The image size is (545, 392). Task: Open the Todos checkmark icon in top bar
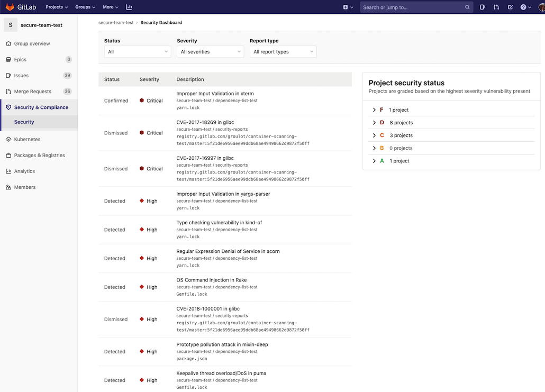(x=510, y=7)
